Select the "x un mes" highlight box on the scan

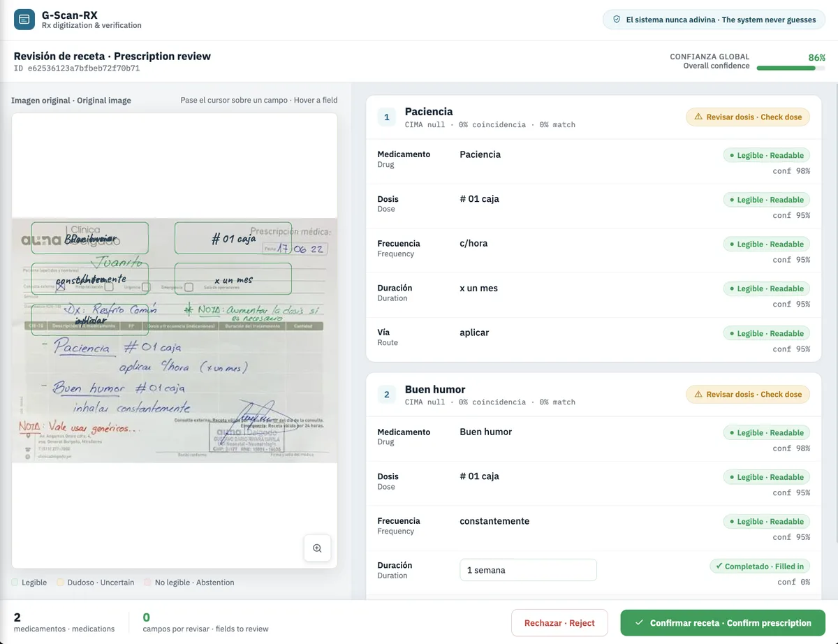point(233,279)
